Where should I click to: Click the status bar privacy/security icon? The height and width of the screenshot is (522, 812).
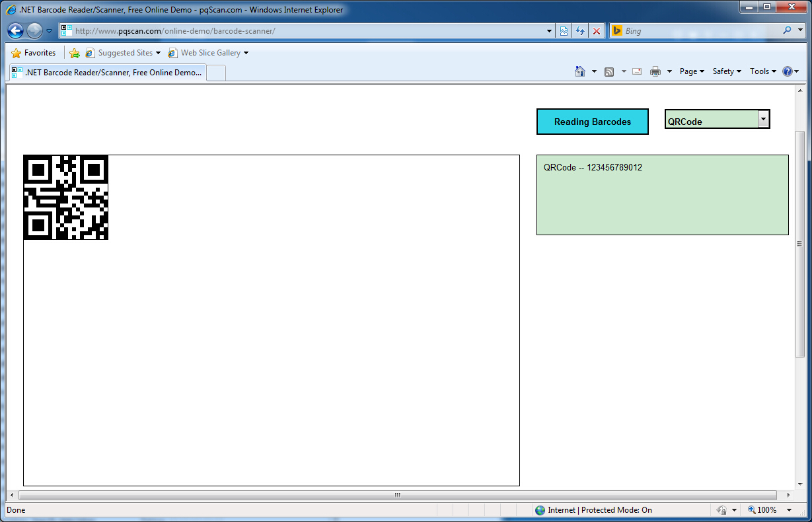click(x=722, y=510)
